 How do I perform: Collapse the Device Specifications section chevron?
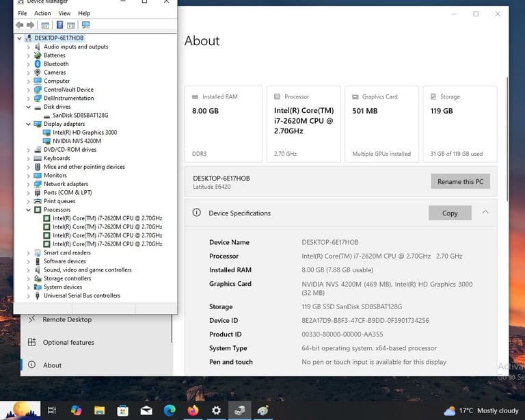(x=485, y=212)
